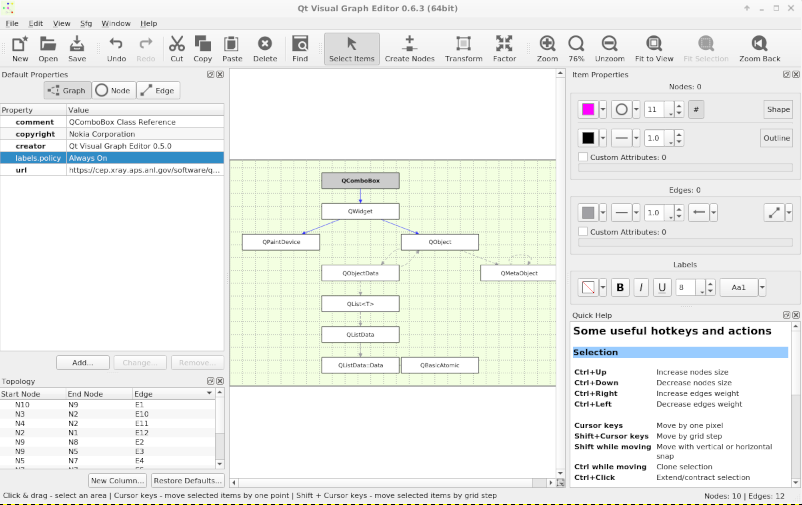The image size is (802, 505).
Task: Click the node size spinbox field
Action: tap(654, 109)
